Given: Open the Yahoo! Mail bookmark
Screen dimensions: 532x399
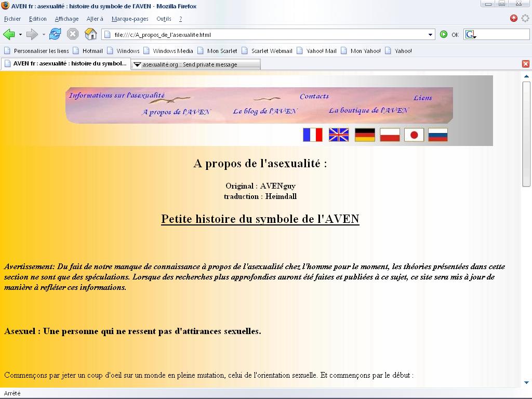Looking at the screenshot, I should click(x=316, y=51).
